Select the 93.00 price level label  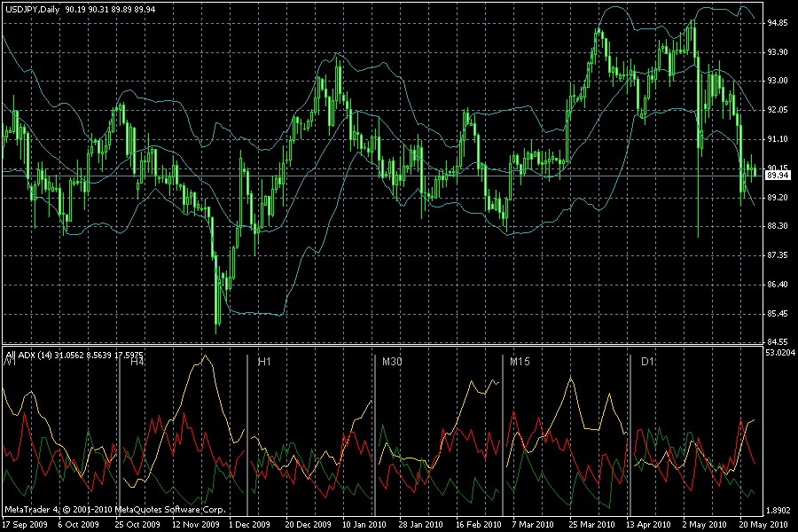pos(778,81)
